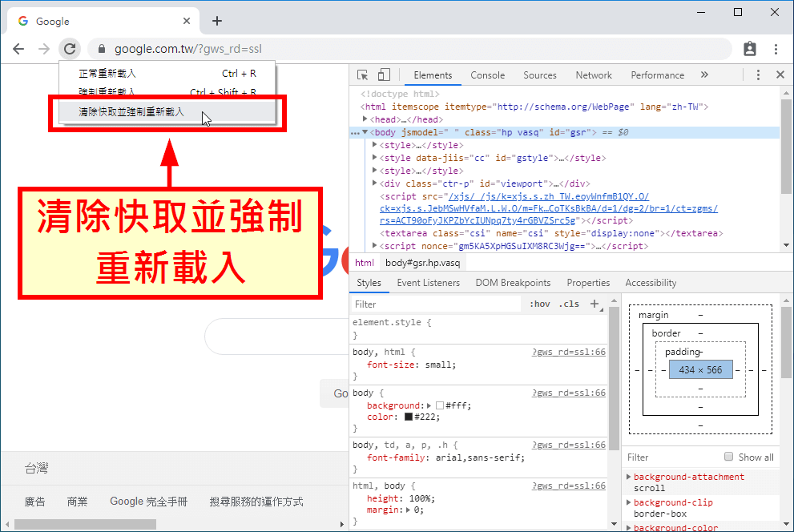Viewport: 794px width, 532px height.
Task: Expand margin shorthand property
Action: click(408, 510)
